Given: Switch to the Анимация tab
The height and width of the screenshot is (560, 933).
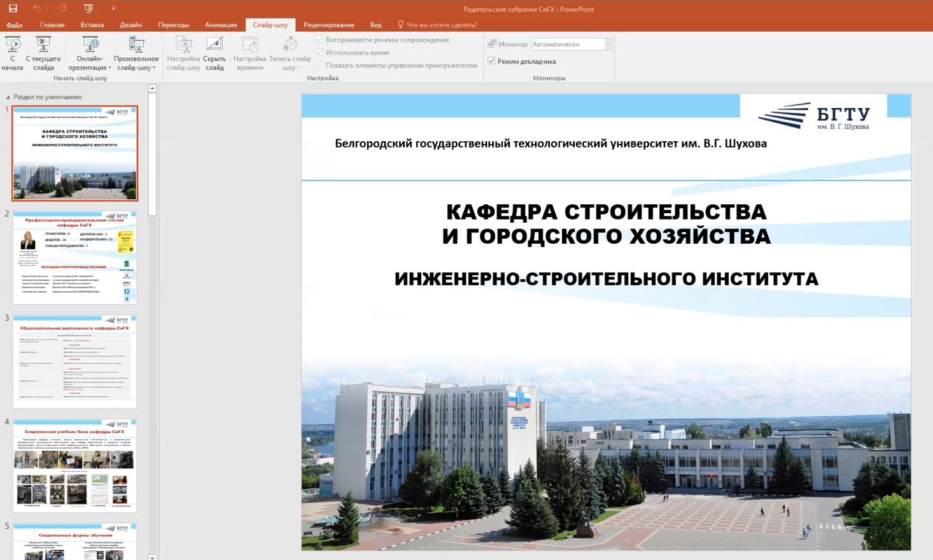Looking at the screenshot, I should point(221,25).
